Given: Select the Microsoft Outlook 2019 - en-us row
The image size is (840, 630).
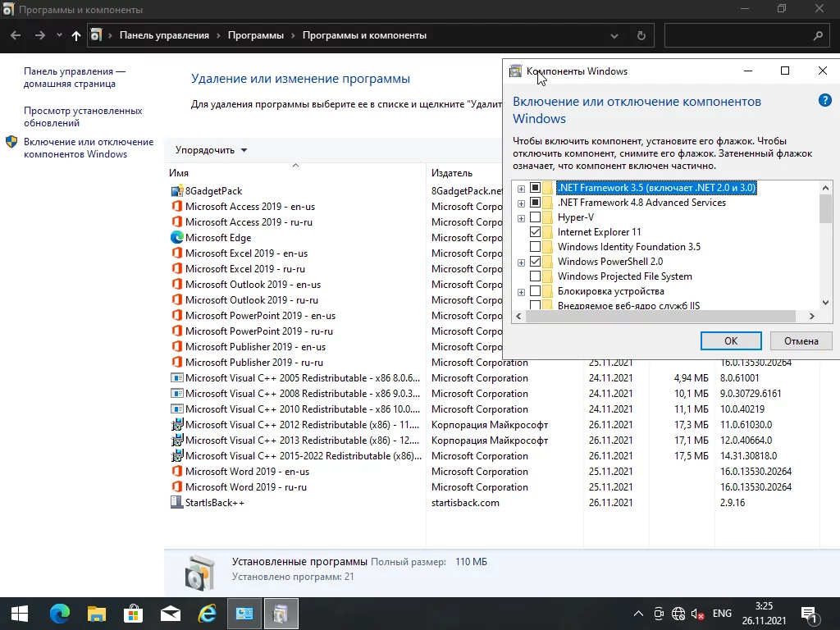Looking at the screenshot, I should pos(336,285).
